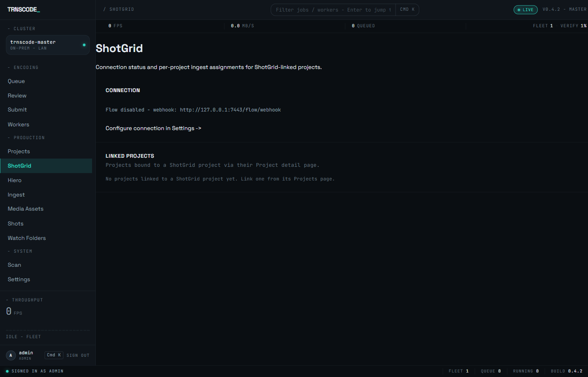
Task: Click the LIVE status badge
Action: [525, 10]
